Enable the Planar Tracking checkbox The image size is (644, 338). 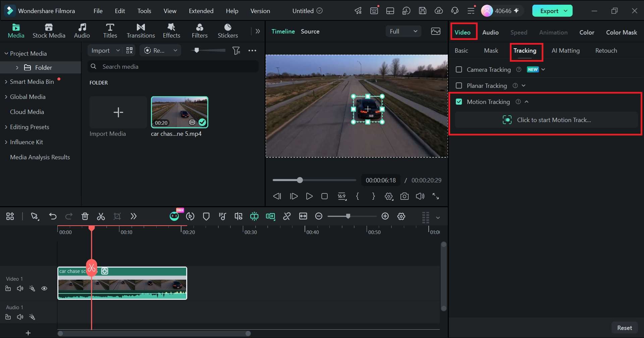click(459, 86)
